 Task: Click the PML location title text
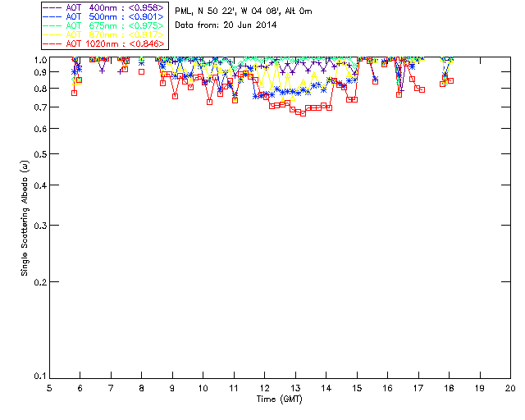pos(244,11)
